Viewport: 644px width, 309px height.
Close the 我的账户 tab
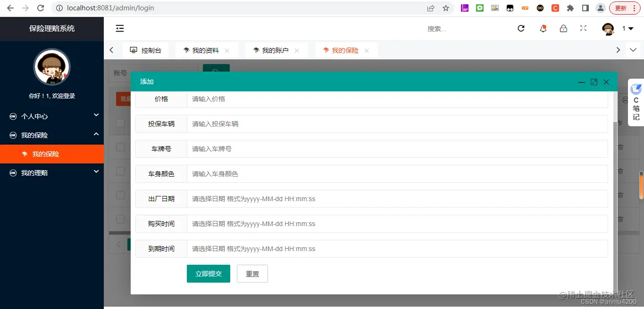point(297,50)
